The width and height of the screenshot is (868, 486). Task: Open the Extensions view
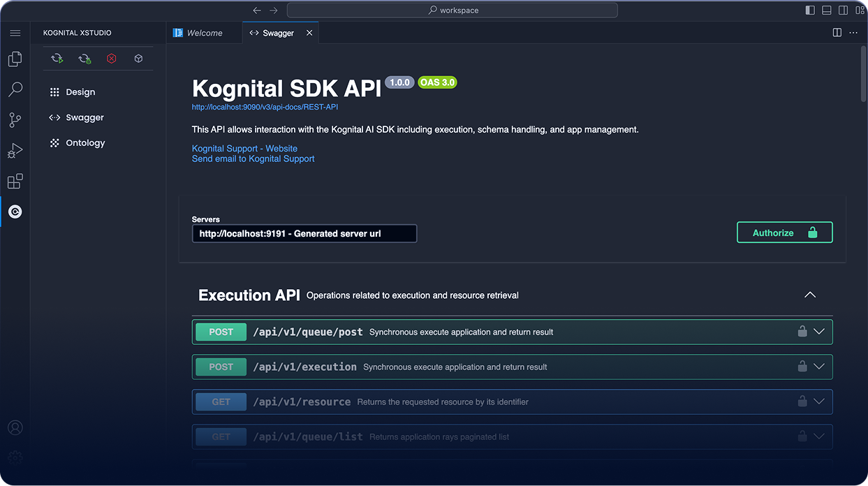point(15,181)
